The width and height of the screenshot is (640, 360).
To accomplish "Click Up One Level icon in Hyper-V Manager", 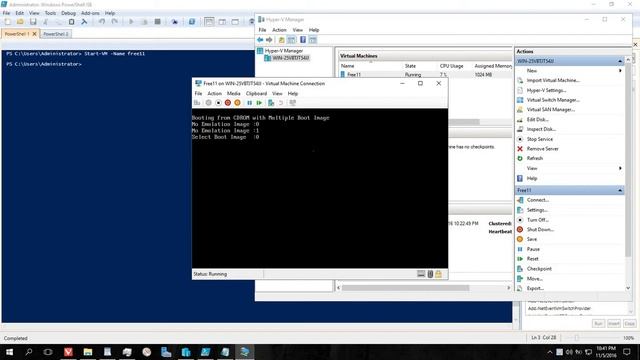I will click(281, 40).
